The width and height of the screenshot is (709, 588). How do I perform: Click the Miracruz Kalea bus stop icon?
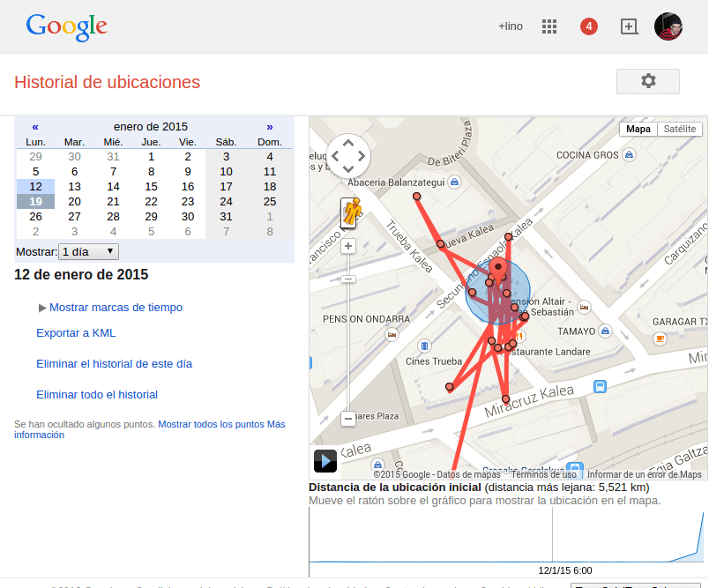click(x=600, y=387)
